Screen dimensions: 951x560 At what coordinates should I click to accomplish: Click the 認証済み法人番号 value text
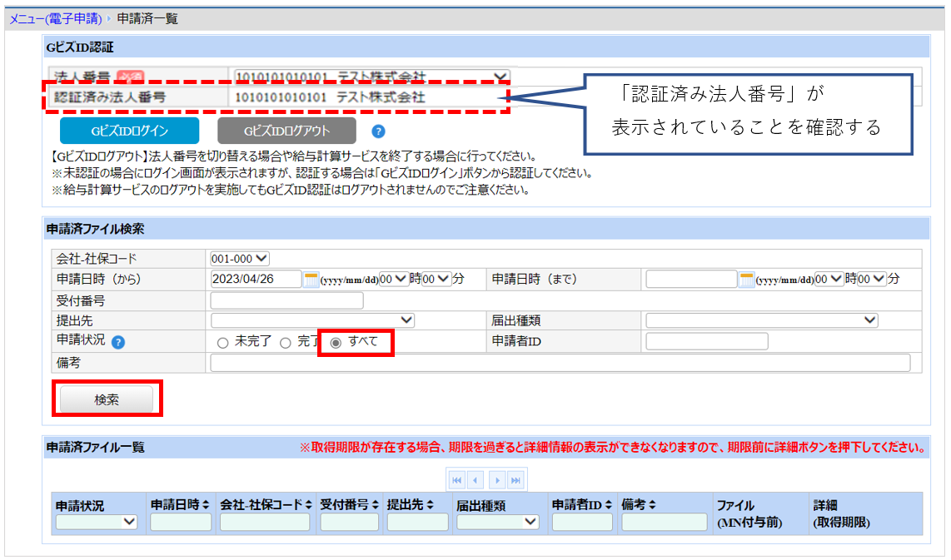(330, 97)
